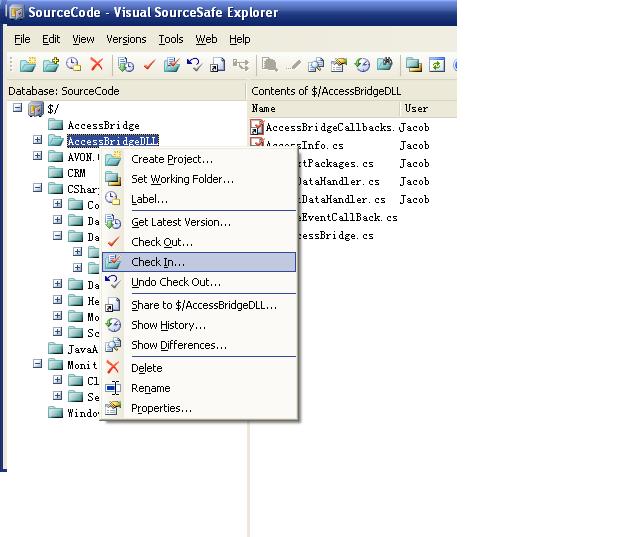Expand the He subfolder node
This screenshot has width=640, height=537.
click(57, 300)
